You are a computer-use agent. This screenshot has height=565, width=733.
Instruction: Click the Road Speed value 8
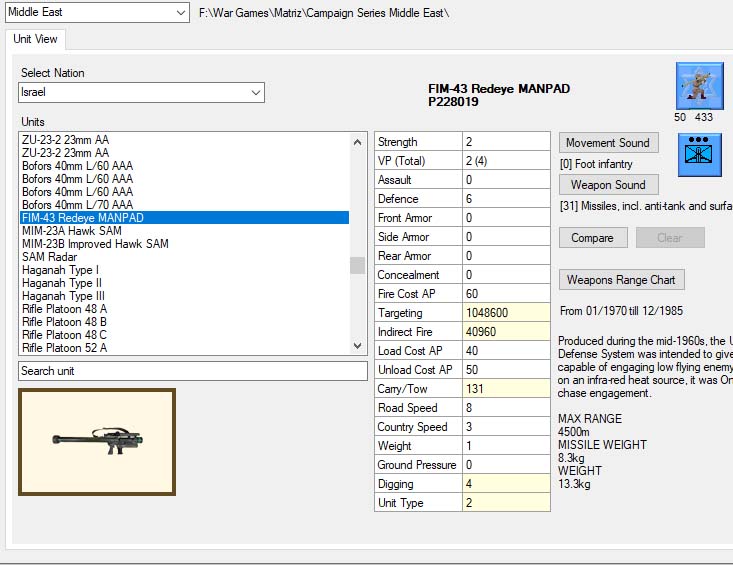(506, 408)
